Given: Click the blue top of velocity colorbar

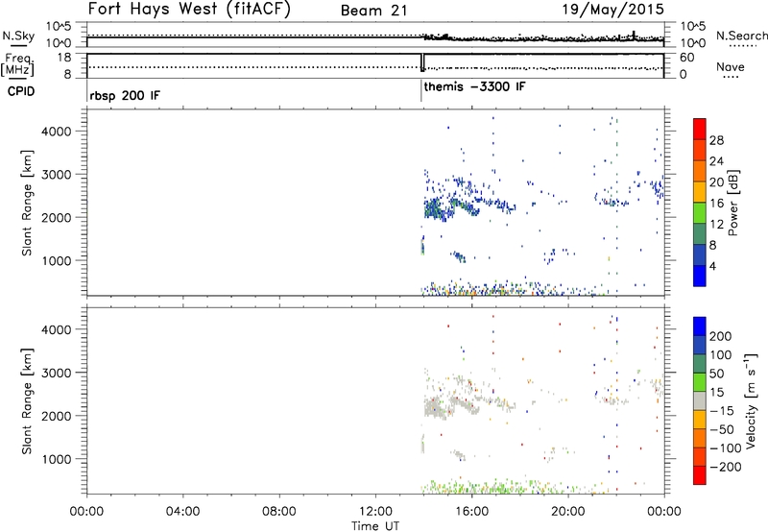Looking at the screenshot, I should [700, 326].
